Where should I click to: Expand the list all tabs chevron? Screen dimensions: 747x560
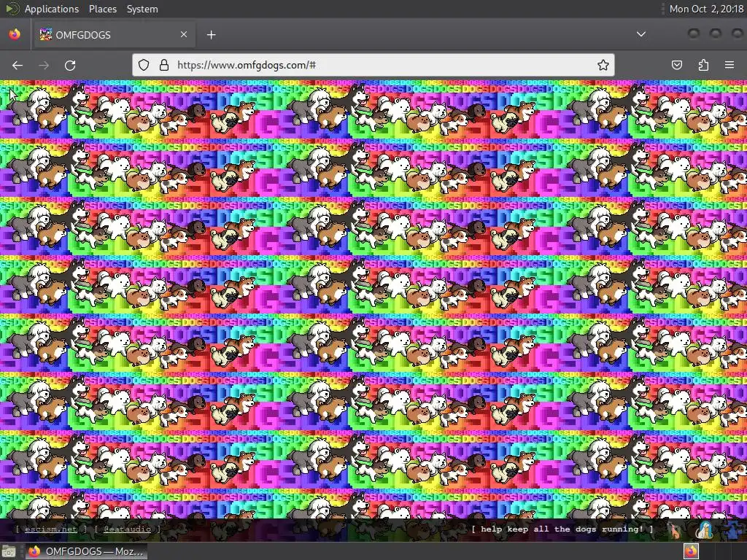click(641, 34)
